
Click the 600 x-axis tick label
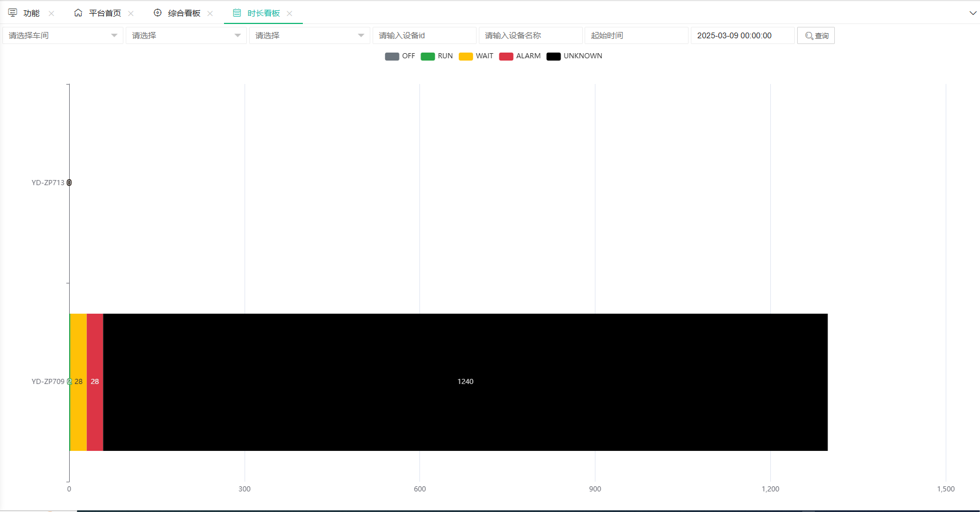420,489
